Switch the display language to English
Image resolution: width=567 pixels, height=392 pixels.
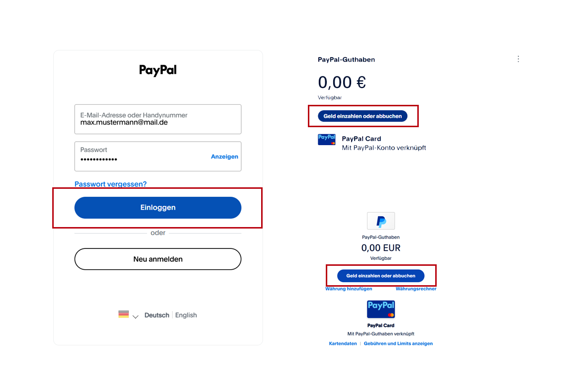(x=186, y=315)
